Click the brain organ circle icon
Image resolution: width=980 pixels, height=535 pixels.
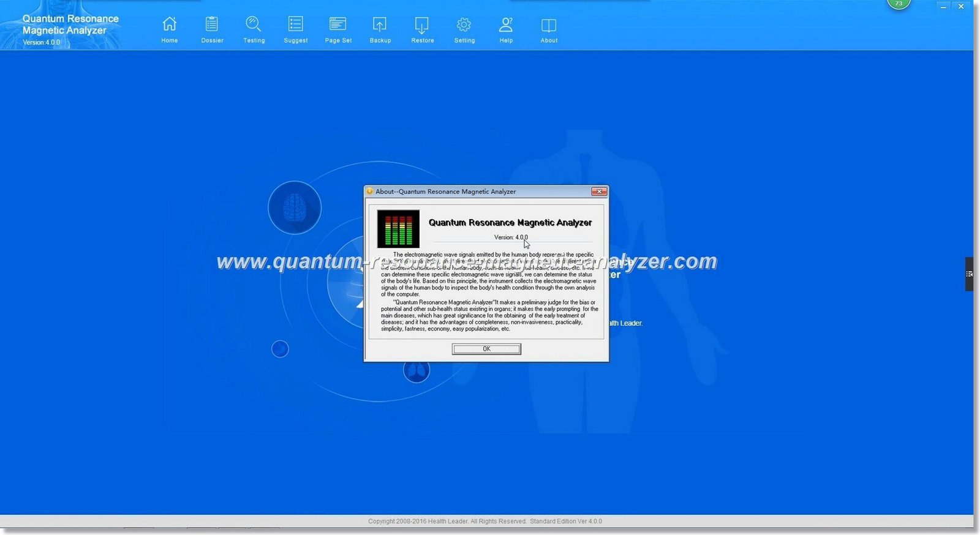(295, 208)
